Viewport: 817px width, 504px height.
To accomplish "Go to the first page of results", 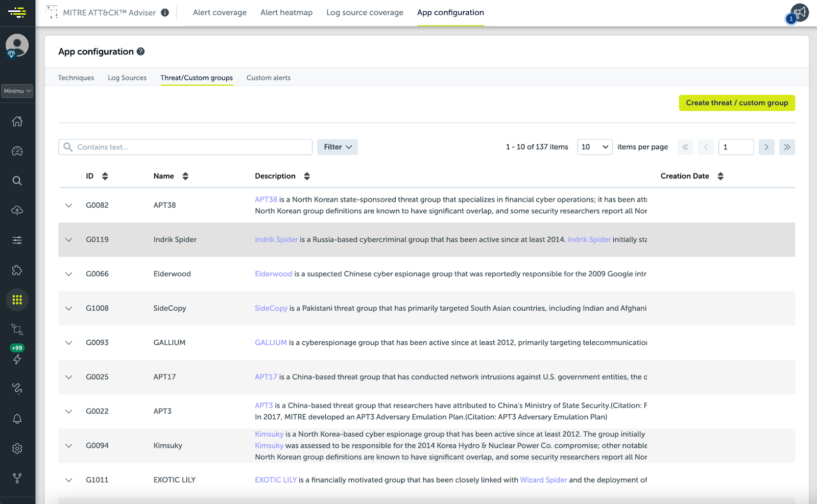I will pos(685,147).
